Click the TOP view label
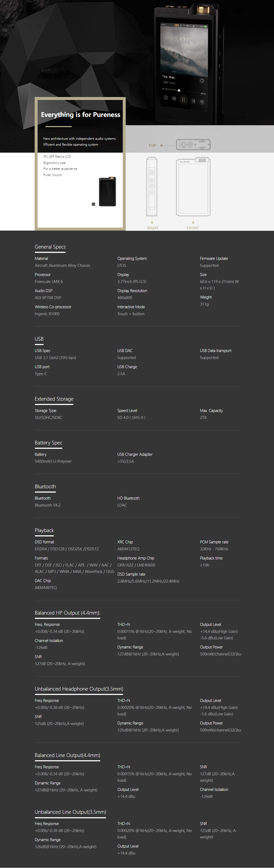This screenshot has width=274, height=868. (x=152, y=146)
